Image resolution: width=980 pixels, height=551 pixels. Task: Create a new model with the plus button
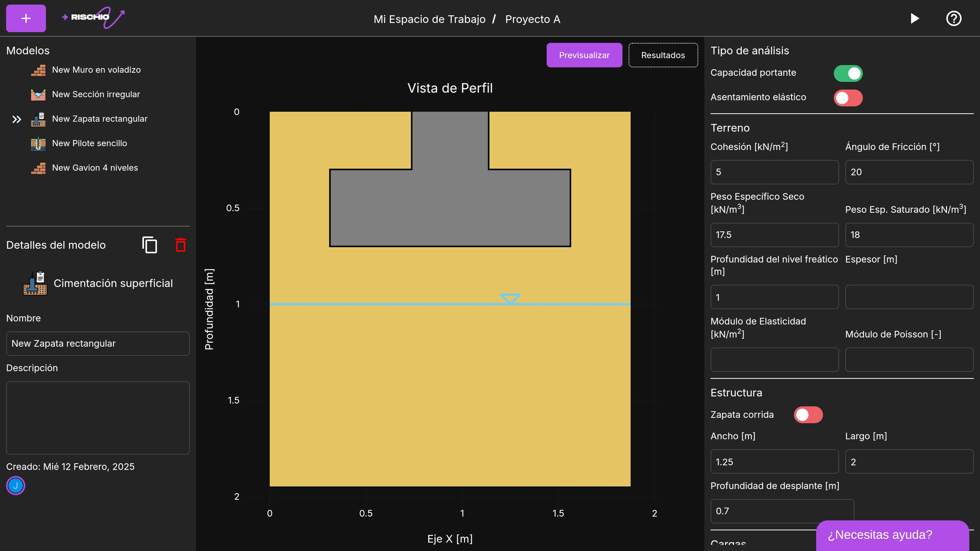[x=26, y=18]
